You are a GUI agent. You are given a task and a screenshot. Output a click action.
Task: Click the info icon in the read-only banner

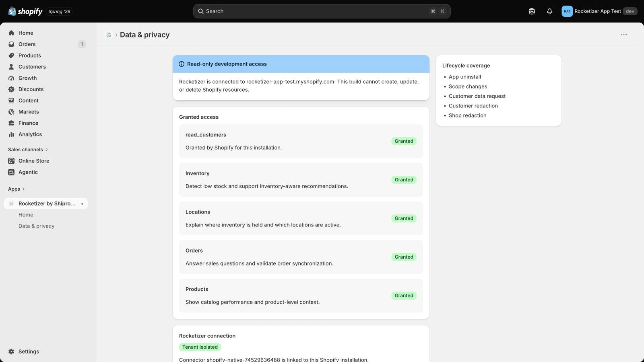(x=182, y=64)
